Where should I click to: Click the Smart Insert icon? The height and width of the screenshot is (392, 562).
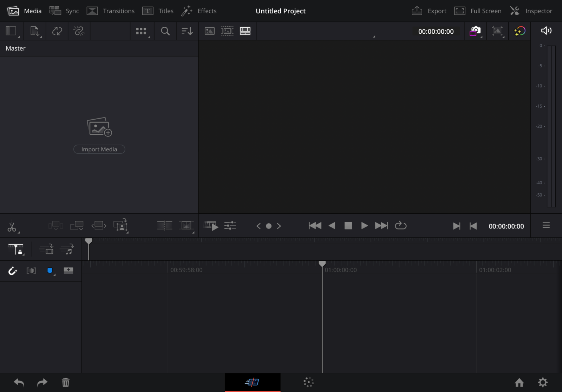click(x=56, y=226)
